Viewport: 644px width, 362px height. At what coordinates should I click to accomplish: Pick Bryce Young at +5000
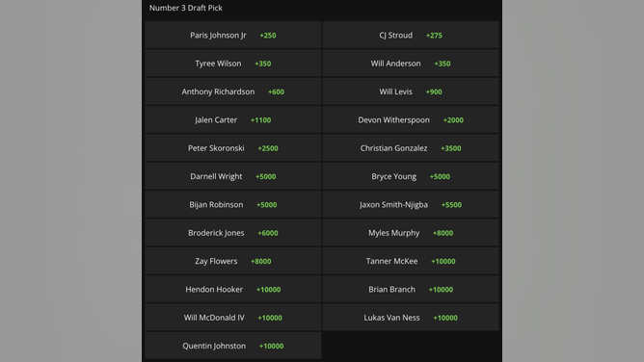411,177
